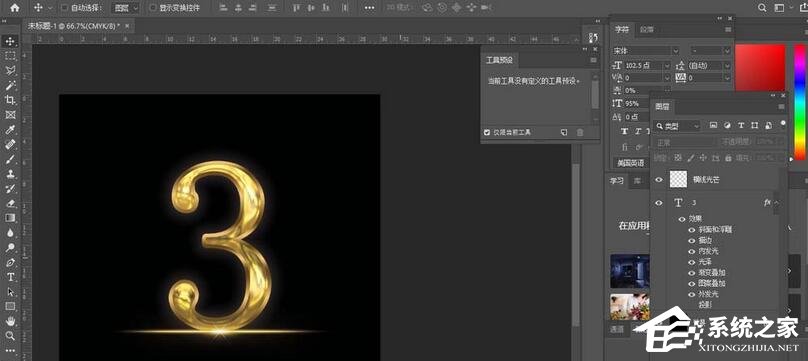Hide the 描边 effect
Image resolution: width=808 pixels, height=361 pixels.
pyautogui.click(x=692, y=240)
